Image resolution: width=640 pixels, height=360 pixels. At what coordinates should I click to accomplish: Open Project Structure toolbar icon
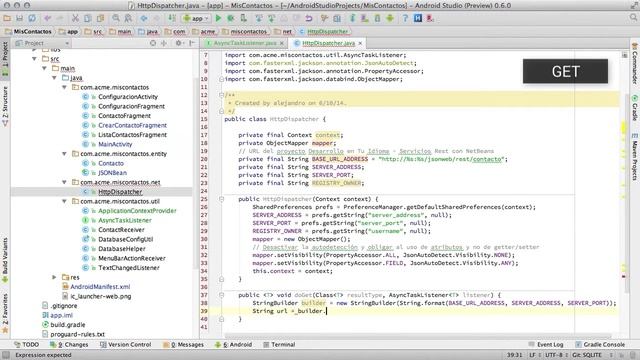point(337,18)
